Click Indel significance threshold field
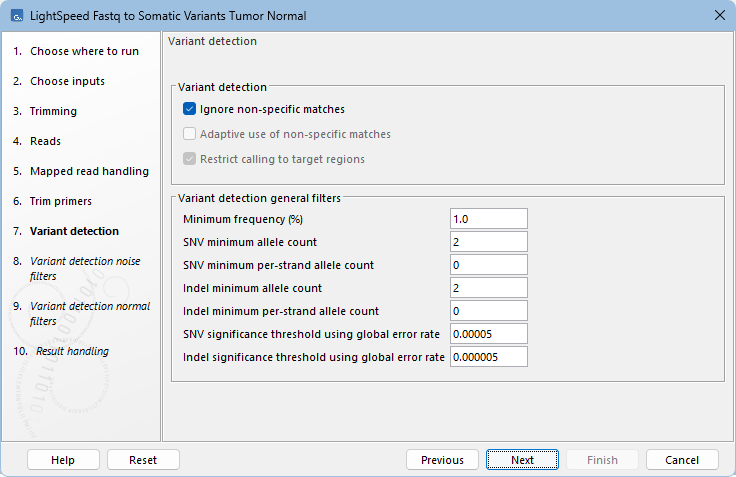 point(489,357)
